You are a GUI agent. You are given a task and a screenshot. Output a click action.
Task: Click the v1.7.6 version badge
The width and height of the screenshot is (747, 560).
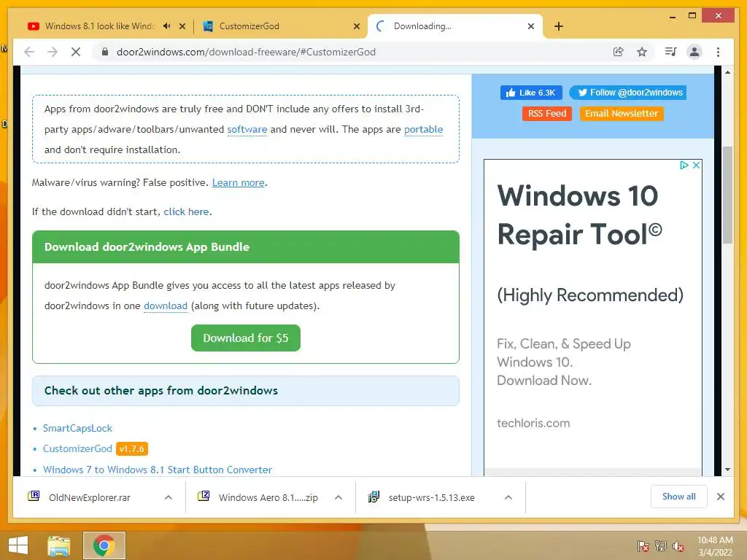132,448
